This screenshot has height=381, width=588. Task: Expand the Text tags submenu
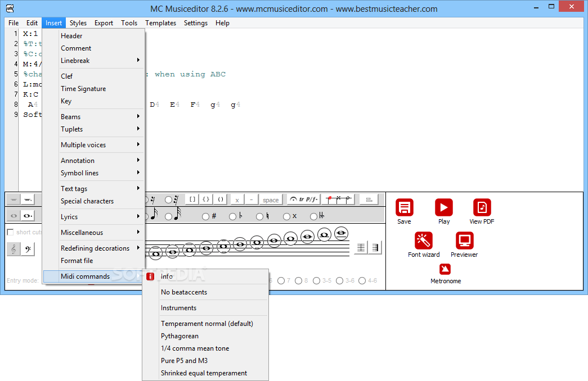tap(93, 188)
